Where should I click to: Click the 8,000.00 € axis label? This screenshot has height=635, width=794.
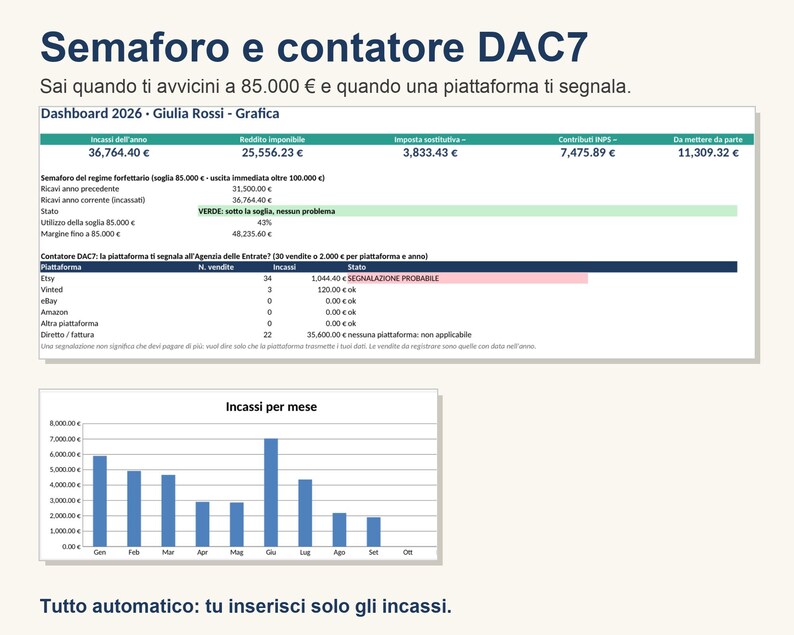[x=65, y=423]
